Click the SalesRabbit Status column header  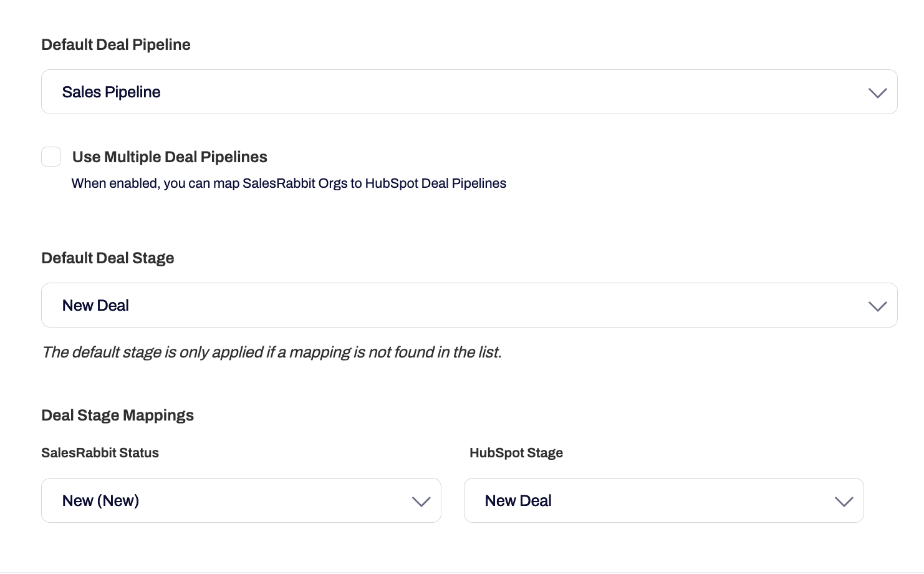pos(100,453)
